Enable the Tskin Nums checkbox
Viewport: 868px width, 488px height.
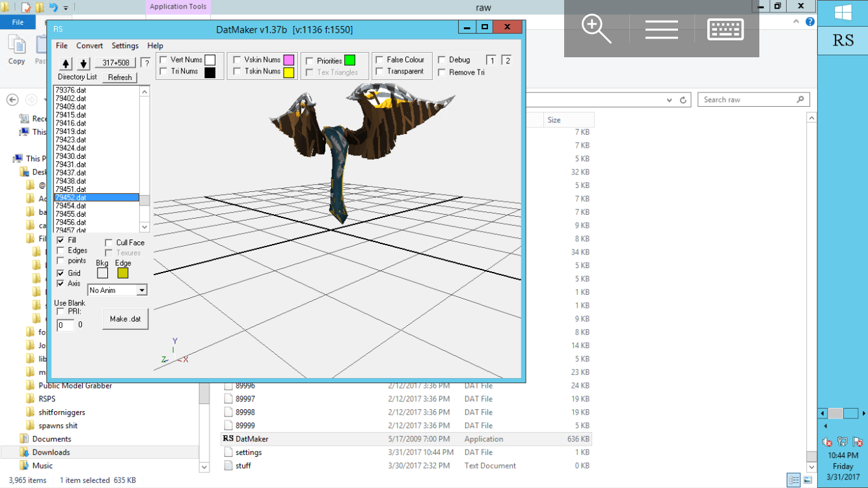[x=237, y=72]
